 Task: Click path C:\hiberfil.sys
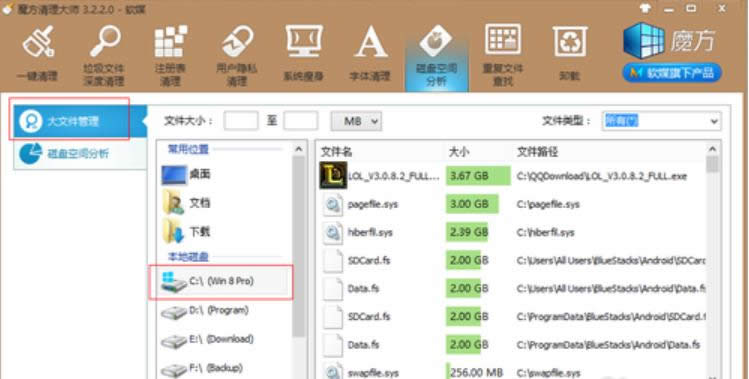pos(546,233)
